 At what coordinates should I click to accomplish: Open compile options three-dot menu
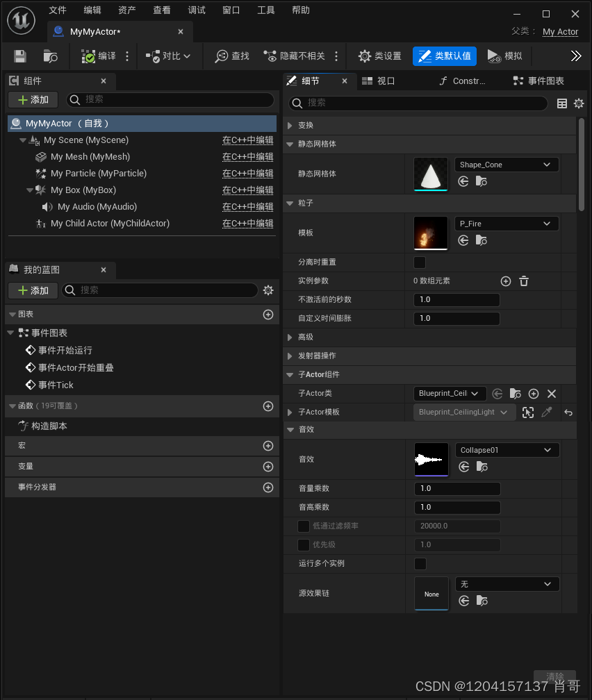(127, 56)
